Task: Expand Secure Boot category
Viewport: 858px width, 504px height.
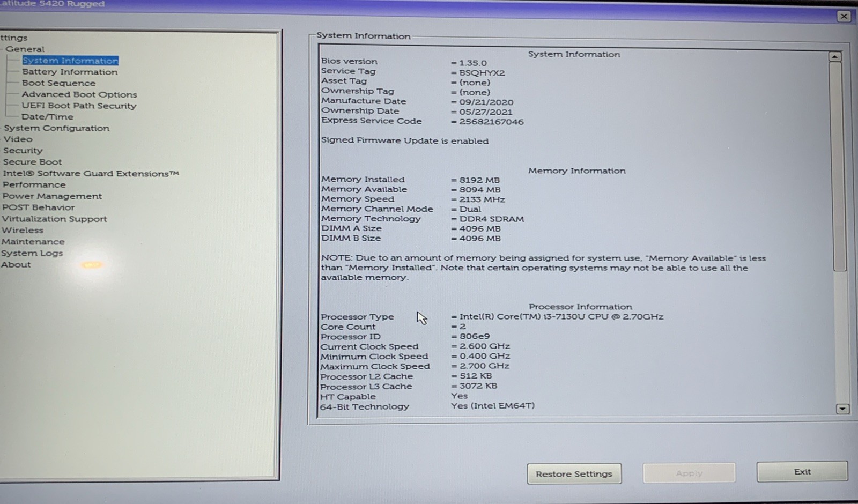Action: tap(32, 162)
